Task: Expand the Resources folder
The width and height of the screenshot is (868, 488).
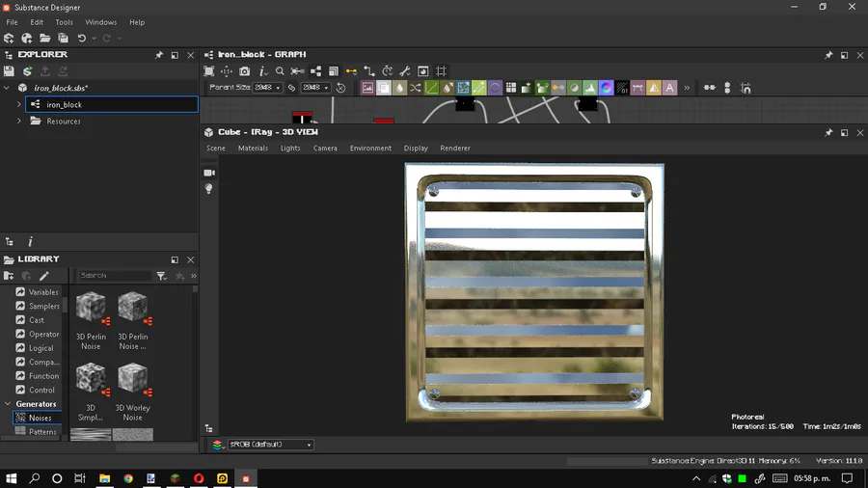Action: [19, 122]
